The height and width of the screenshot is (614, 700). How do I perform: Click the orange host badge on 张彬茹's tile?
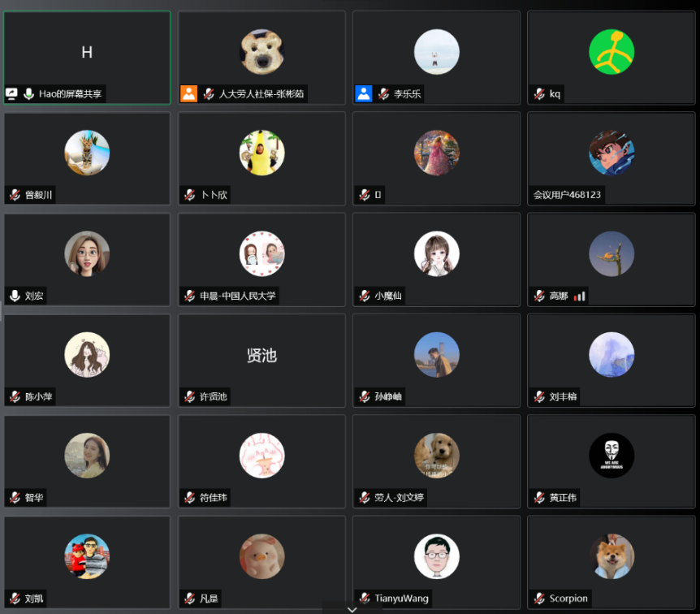[189, 93]
